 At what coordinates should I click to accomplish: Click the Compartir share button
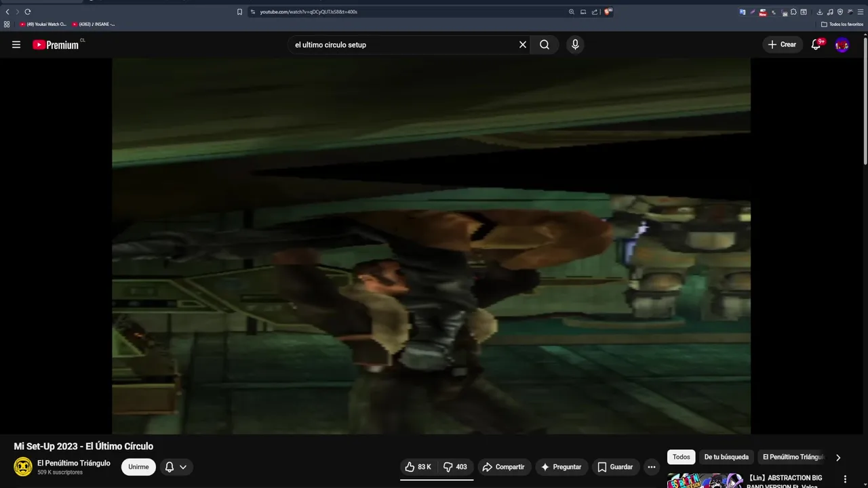coord(503,467)
